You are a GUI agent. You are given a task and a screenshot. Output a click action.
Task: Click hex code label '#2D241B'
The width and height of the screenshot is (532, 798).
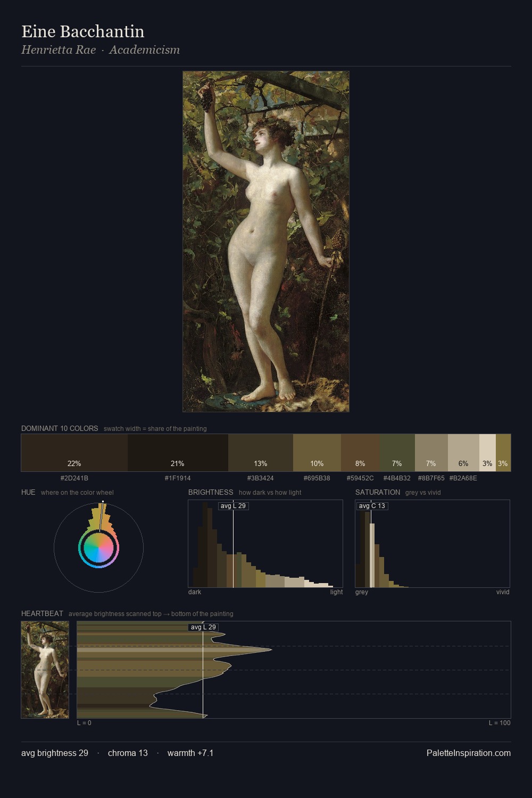point(74,478)
